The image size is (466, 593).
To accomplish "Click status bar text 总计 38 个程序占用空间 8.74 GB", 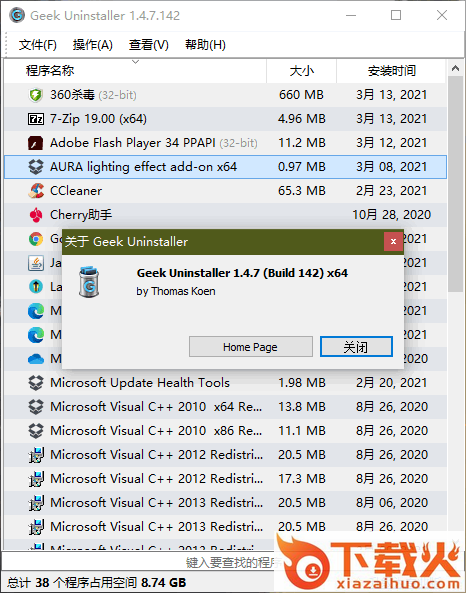I will click(x=97, y=582).
